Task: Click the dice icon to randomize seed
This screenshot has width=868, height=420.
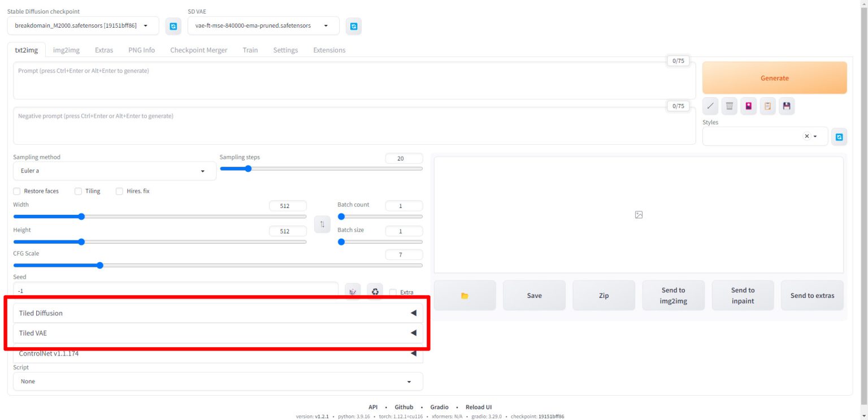Action: pyautogui.click(x=353, y=292)
